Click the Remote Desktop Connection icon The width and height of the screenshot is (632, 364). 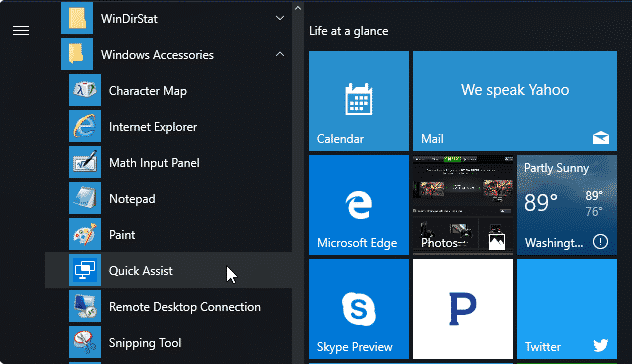[85, 306]
